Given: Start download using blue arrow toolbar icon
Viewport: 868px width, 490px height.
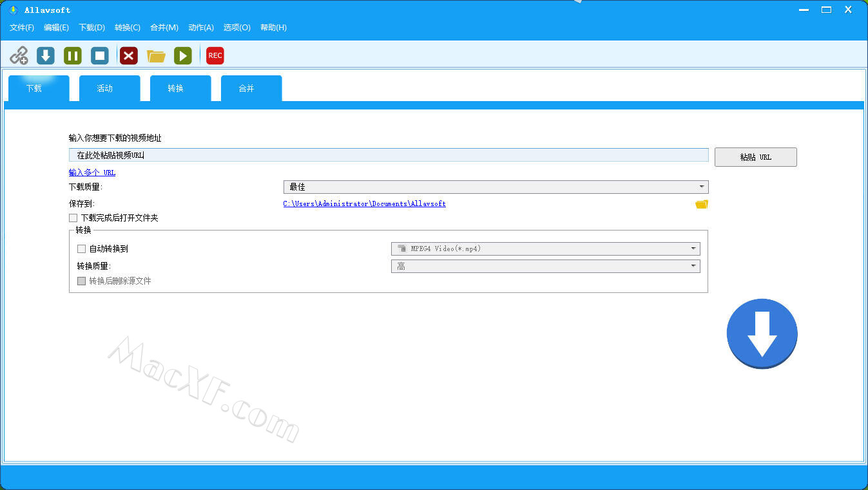Looking at the screenshot, I should click(46, 55).
